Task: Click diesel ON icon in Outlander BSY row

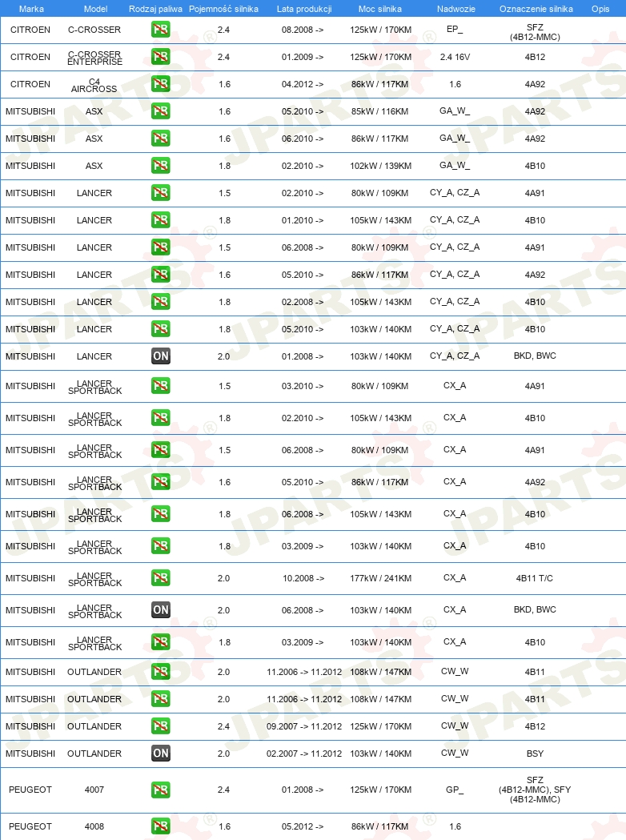Action: coord(161,754)
